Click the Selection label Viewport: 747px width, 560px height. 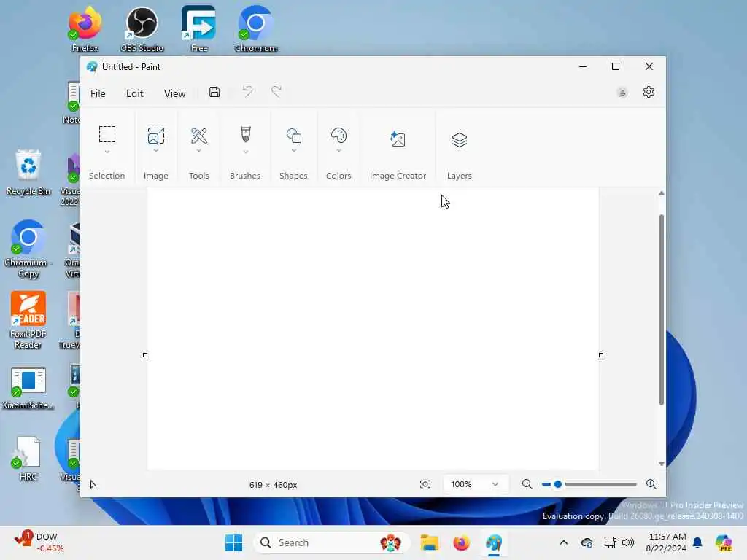tap(107, 176)
